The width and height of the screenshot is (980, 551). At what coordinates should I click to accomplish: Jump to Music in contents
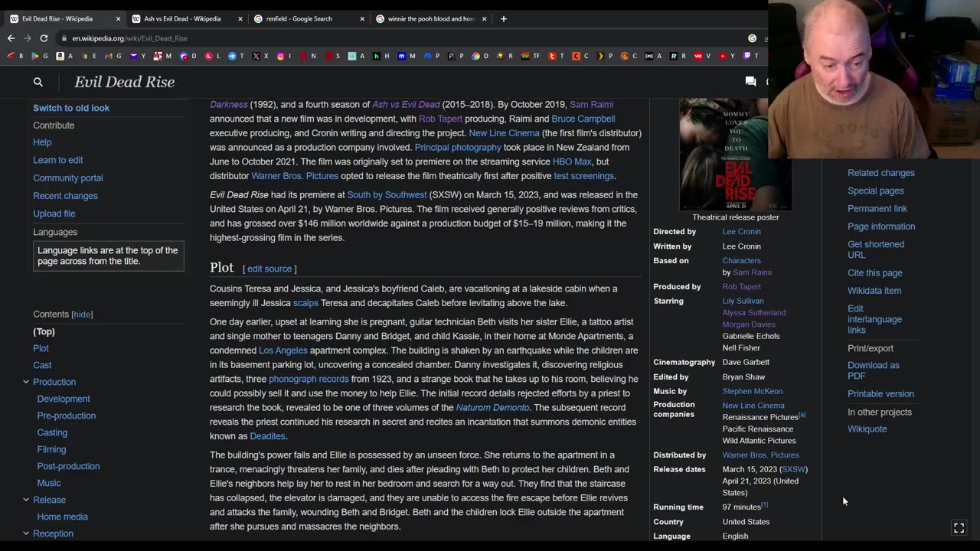tap(49, 483)
